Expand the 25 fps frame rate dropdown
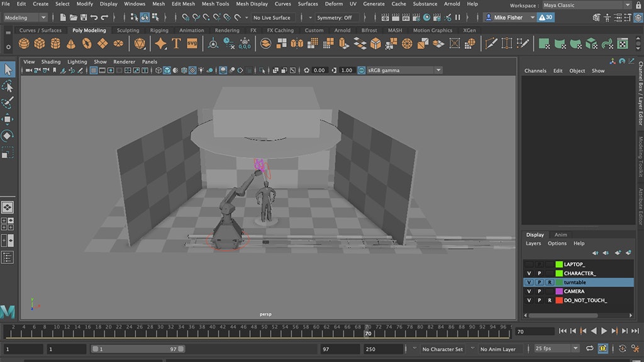The width and height of the screenshot is (644, 362). pyautogui.click(x=557, y=349)
